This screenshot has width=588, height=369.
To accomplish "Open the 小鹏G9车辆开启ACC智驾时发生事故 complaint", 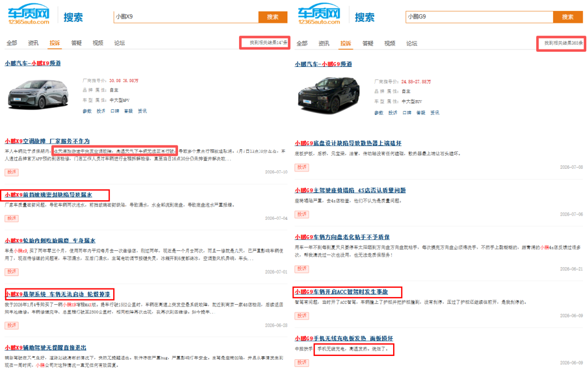I will tap(341, 292).
